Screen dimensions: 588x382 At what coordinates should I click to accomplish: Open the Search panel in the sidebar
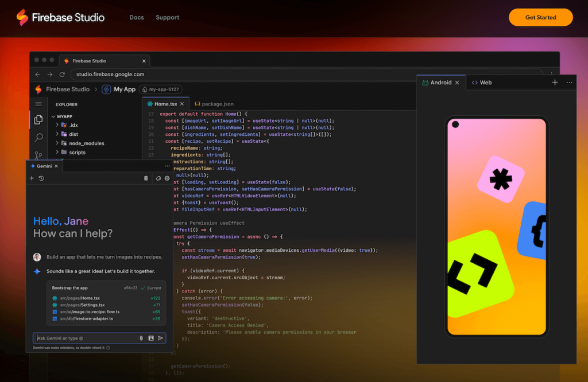[38, 136]
